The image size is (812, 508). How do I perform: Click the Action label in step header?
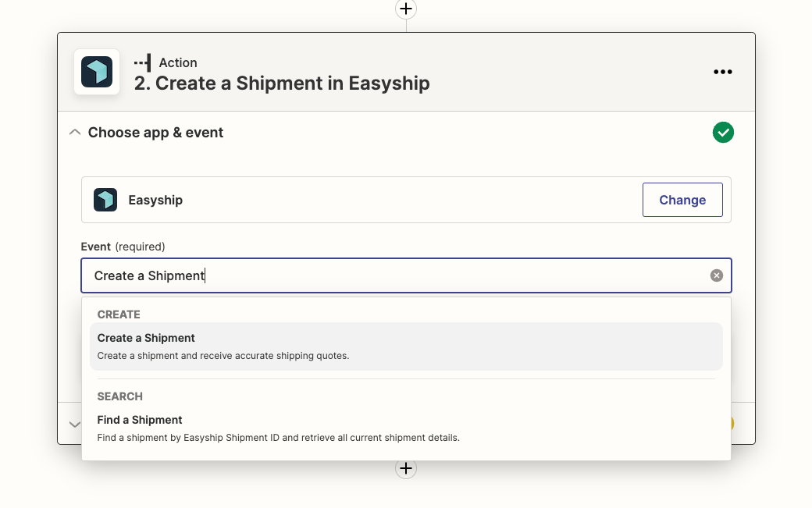tap(178, 62)
